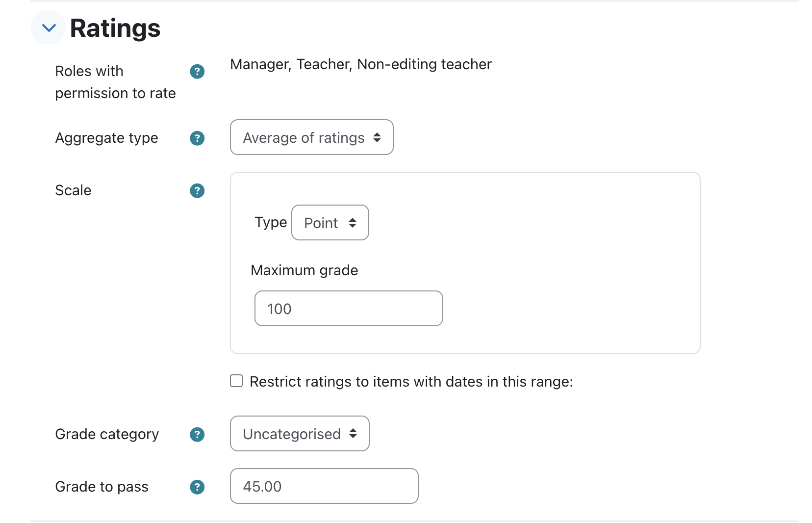Click the Ratings section heading
Image resolution: width=812 pixels, height=523 pixels.
(115, 28)
